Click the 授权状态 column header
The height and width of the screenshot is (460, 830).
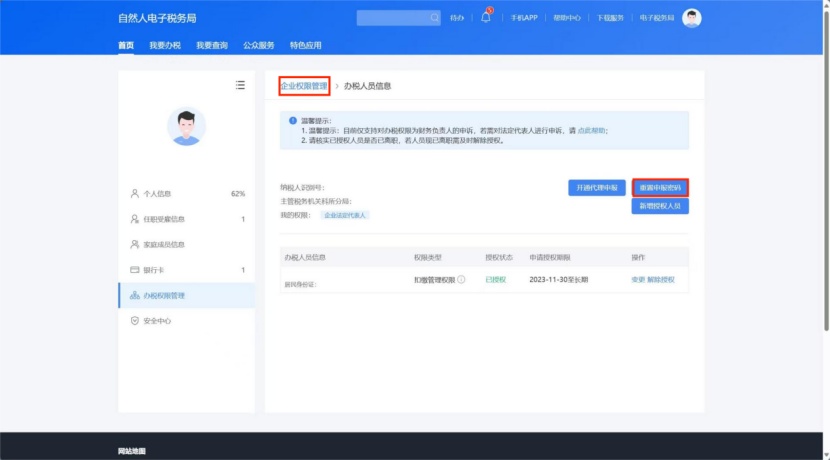(x=499, y=257)
